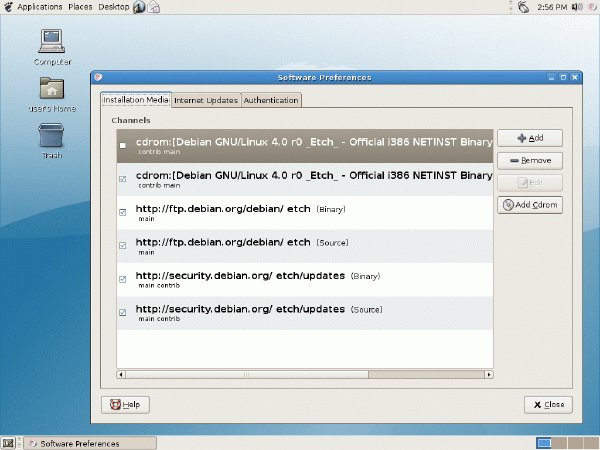600x450 pixels.
Task: Select 'http://security.debian.org/ etch/updates (Source)' row
Action: 305,313
